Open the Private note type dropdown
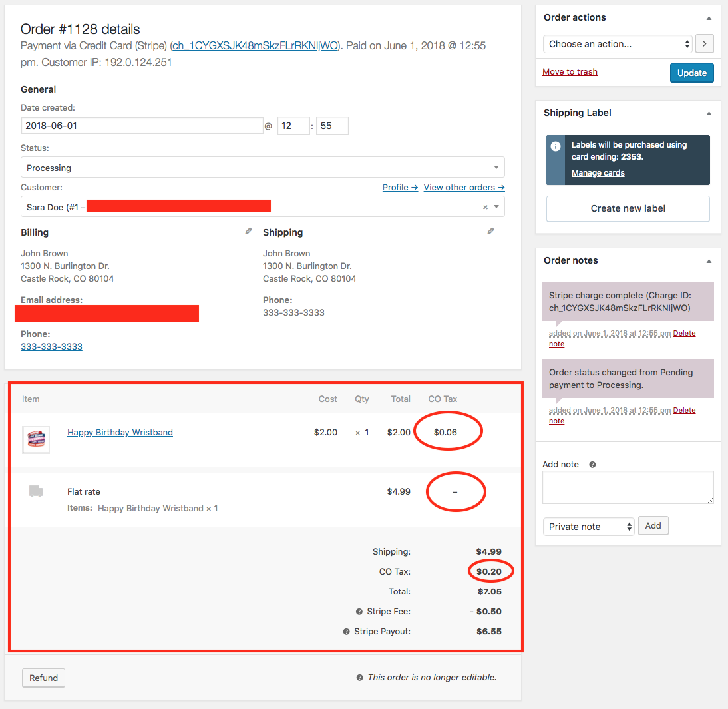This screenshot has width=728, height=709. 588,527
